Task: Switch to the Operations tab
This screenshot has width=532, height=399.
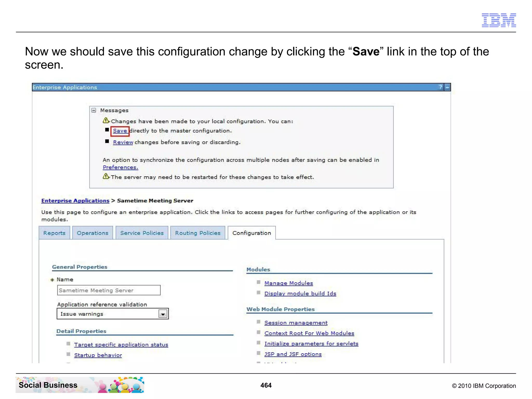Action: [92, 233]
